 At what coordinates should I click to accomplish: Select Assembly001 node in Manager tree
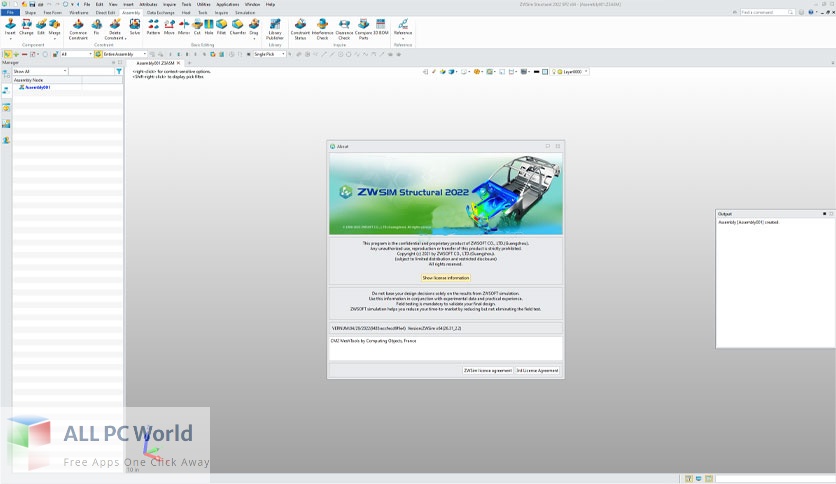pos(38,87)
